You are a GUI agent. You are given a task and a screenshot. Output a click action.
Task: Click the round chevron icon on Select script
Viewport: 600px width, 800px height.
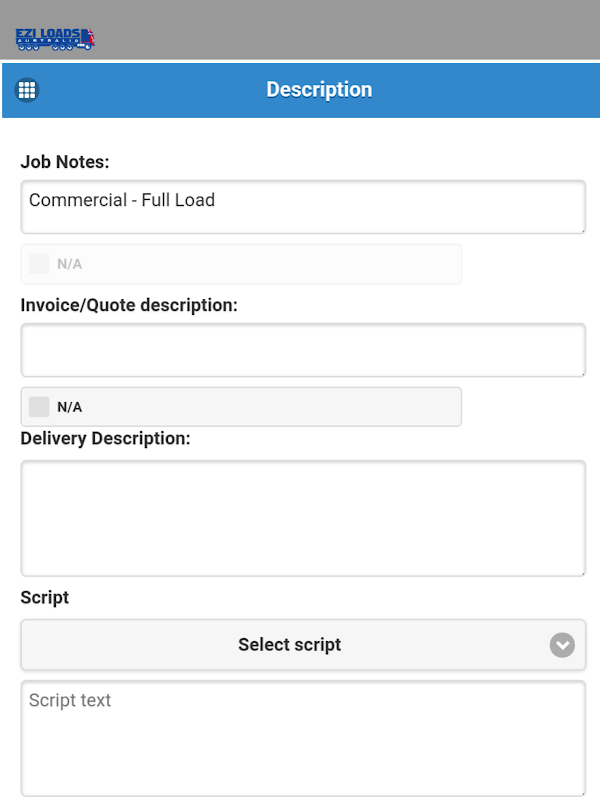click(x=562, y=645)
